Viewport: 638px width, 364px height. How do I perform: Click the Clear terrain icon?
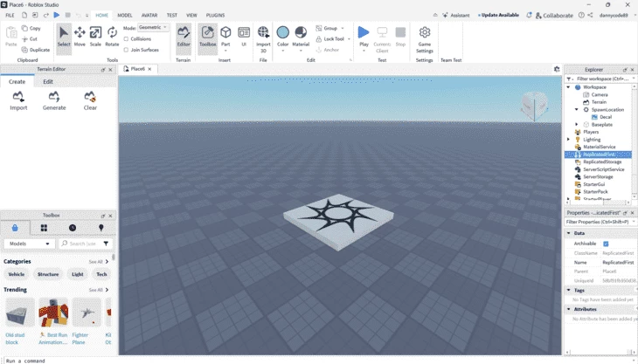(90, 97)
